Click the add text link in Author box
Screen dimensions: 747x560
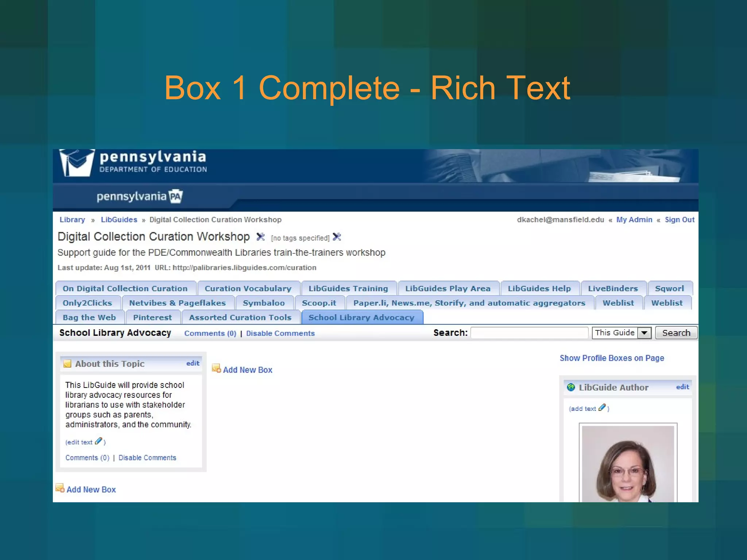583,409
